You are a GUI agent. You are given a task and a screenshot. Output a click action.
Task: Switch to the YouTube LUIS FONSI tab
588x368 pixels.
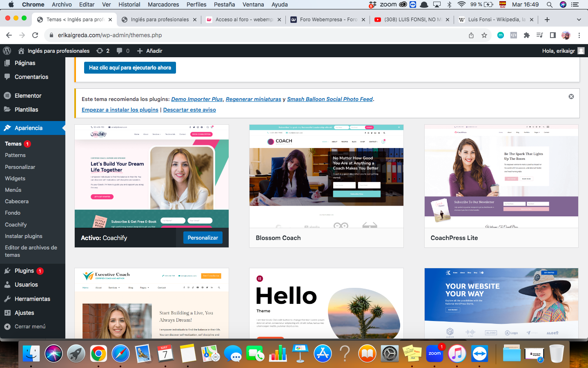pos(412,20)
